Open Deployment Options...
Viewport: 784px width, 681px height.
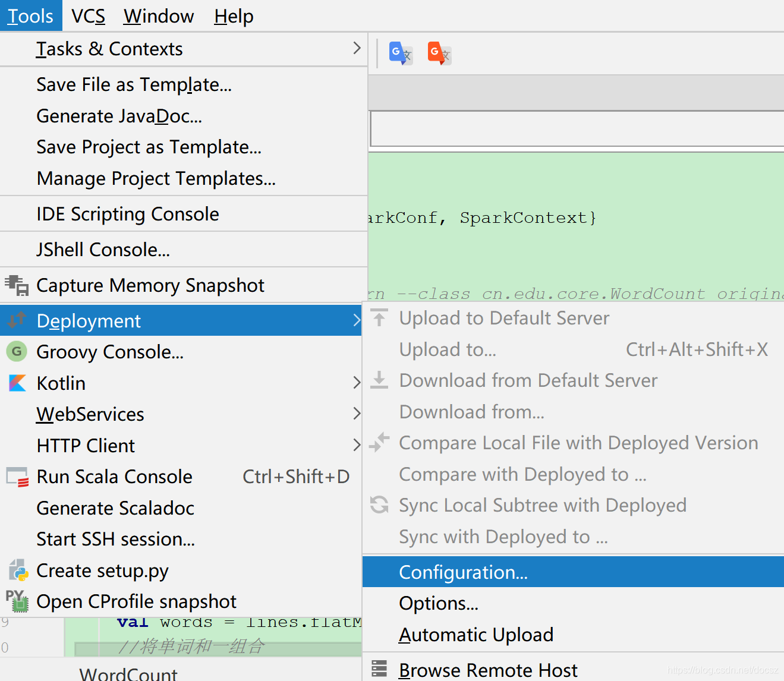(573, 603)
